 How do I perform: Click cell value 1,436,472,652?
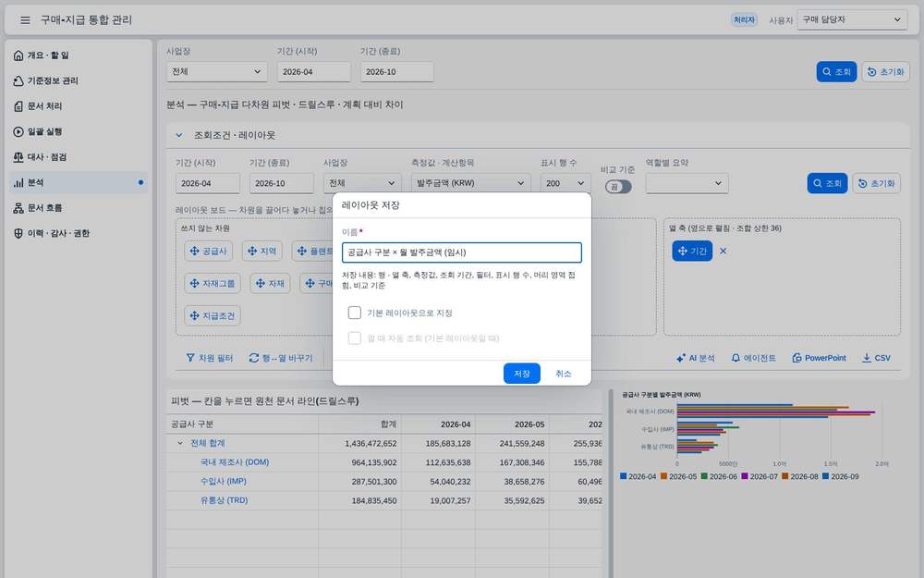(371, 444)
